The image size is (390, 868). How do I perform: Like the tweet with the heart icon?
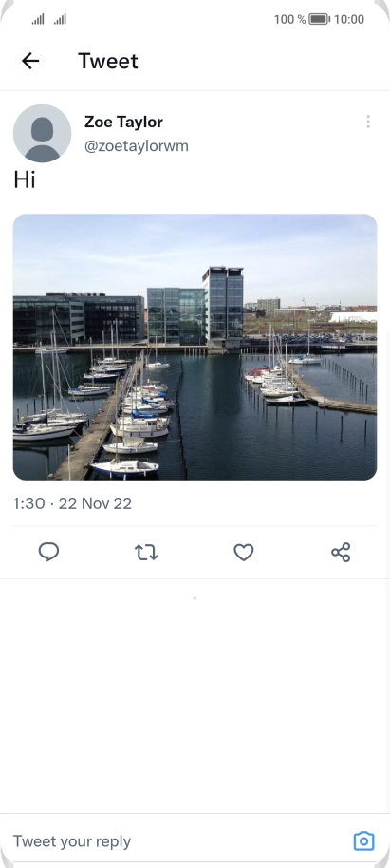click(244, 552)
